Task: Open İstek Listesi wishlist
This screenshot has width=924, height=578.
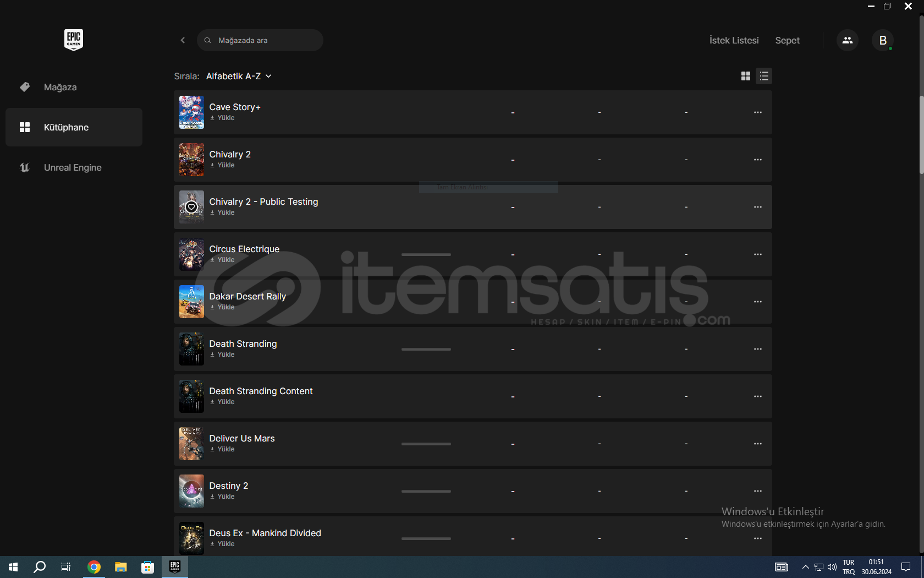Action: [734, 40]
